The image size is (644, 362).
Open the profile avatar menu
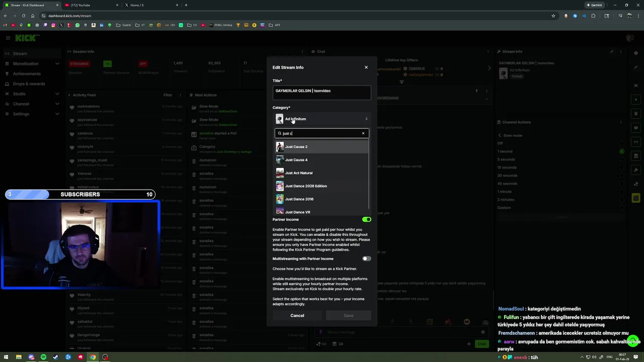tap(629, 38)
